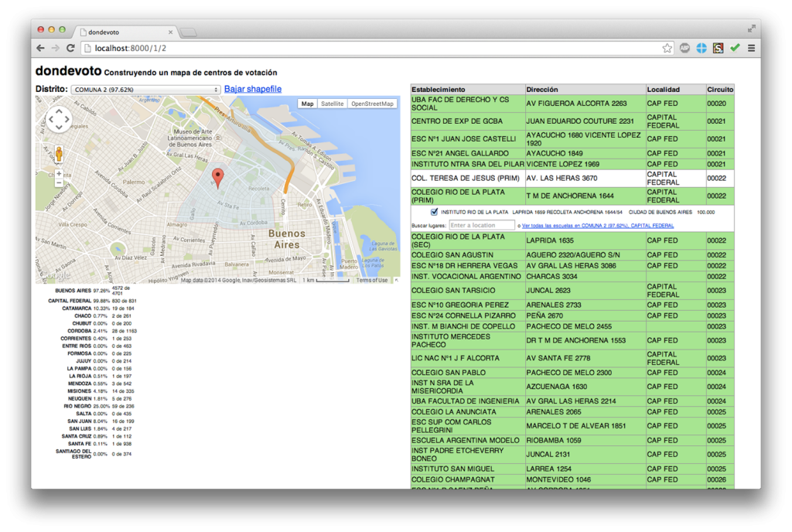Click the browser forward arrow

(x=55, y=48)
